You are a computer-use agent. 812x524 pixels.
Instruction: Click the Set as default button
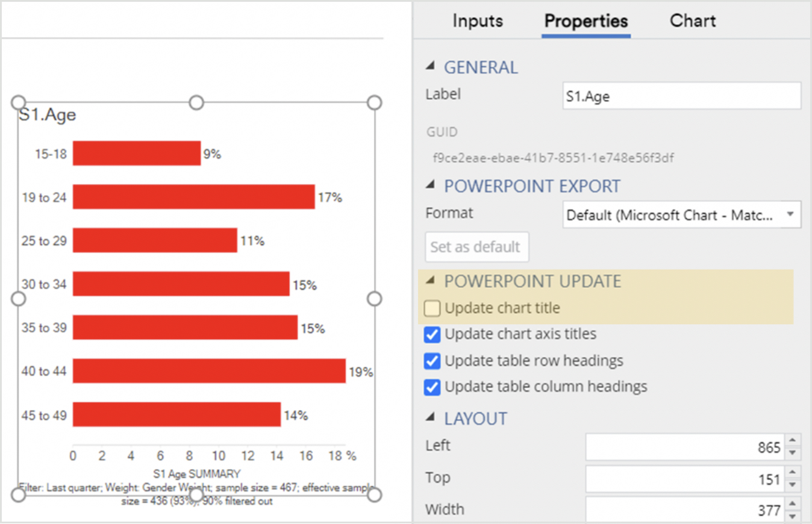(476, 247)
